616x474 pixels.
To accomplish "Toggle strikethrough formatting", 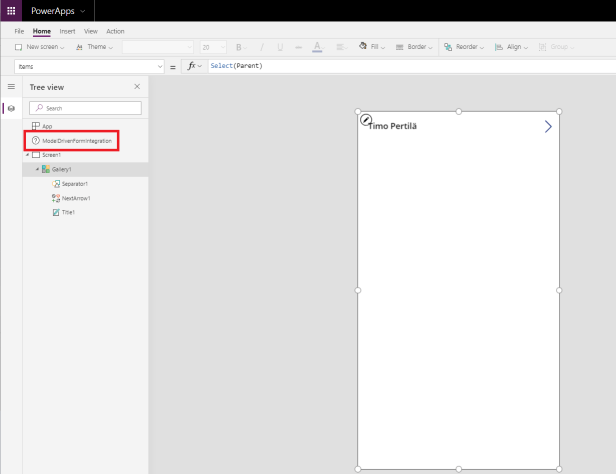I will pos(299,47).
